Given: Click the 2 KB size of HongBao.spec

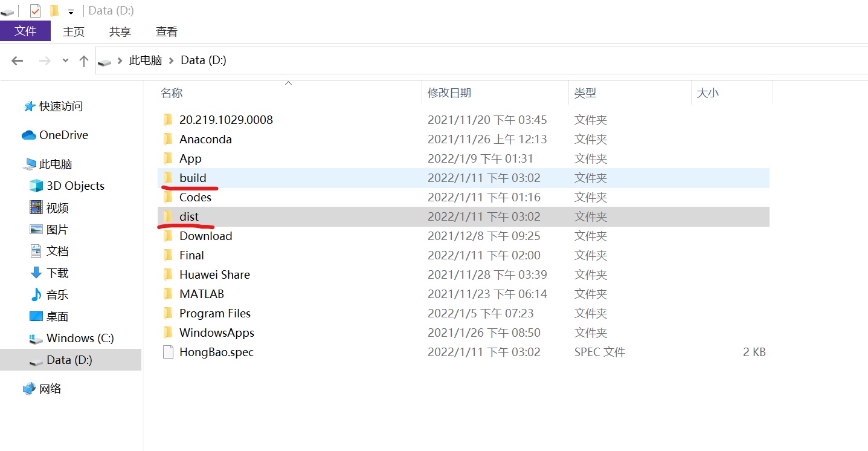Looking at the screenshot, I should pos(754,352).
